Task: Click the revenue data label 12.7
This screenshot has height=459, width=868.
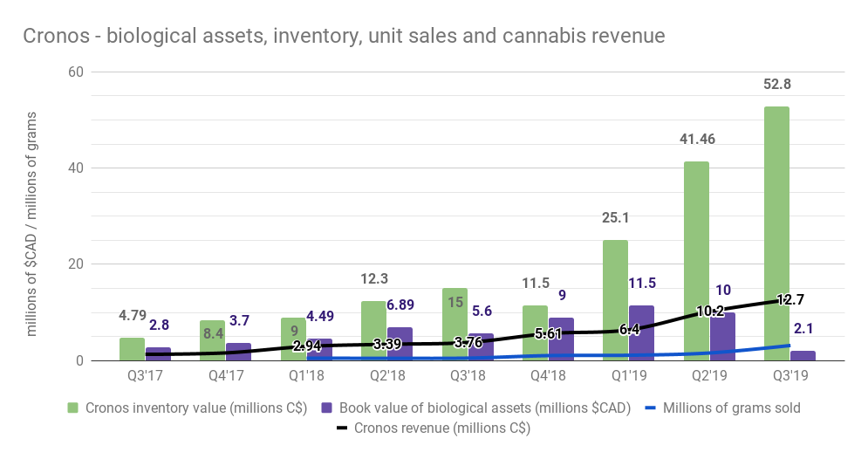Action: 790,300
